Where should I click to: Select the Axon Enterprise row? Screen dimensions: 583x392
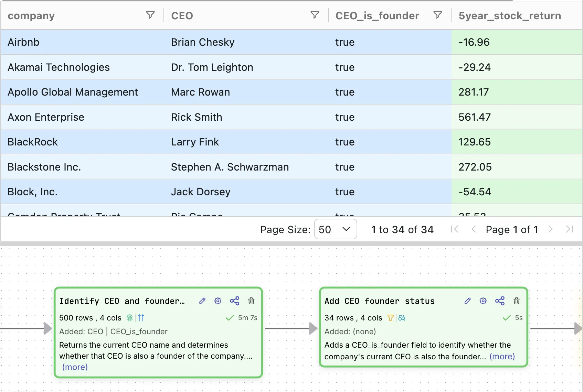(x=46, y=117)
